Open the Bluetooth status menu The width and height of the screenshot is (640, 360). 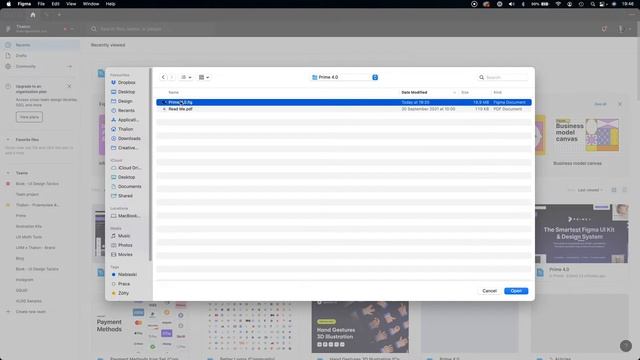(x=523, y=4)
